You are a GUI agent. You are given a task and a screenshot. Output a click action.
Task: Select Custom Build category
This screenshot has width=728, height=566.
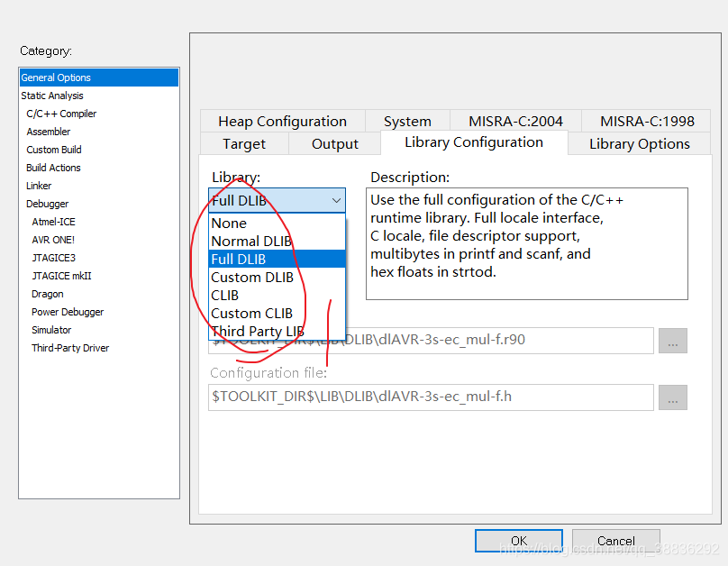click(x=54, y=150)
